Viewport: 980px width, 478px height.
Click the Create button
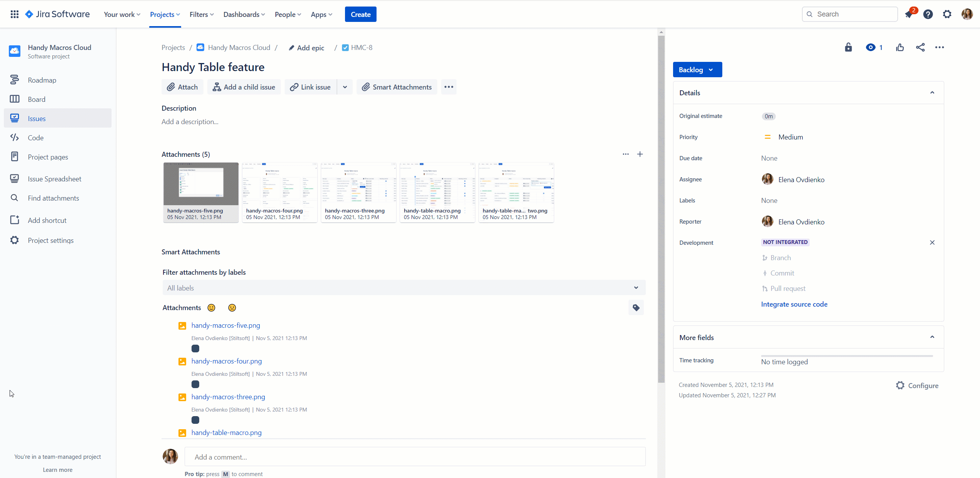[360, 14]
